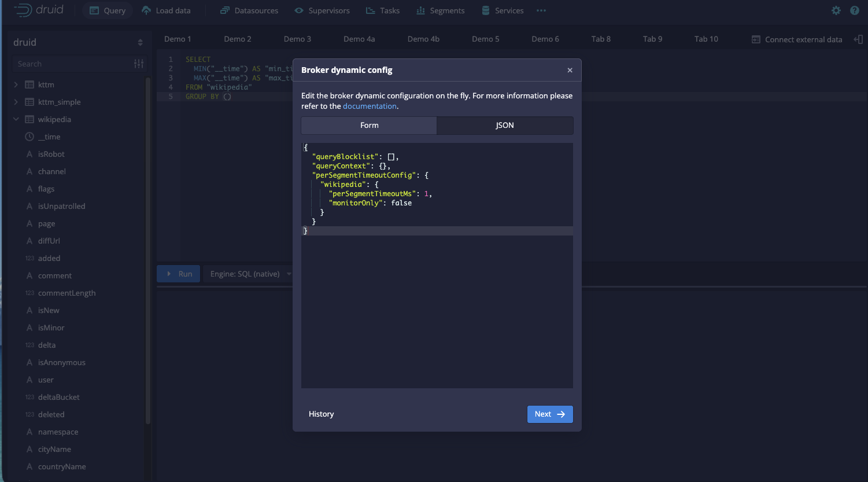Switch to the Demo 3 tab

tap(297, 39)
